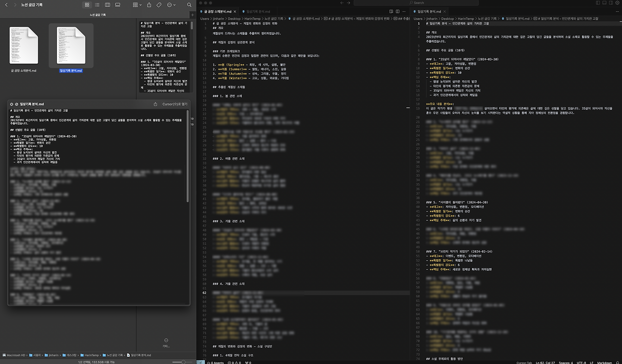Switch Finder to icon view
The width and height of the screenshot is (622, 364).
87,5
